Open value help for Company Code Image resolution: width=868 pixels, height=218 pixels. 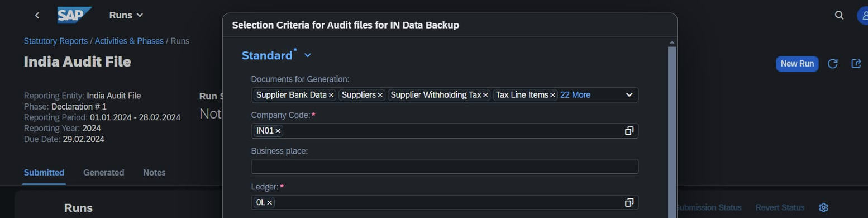[629, 131]
